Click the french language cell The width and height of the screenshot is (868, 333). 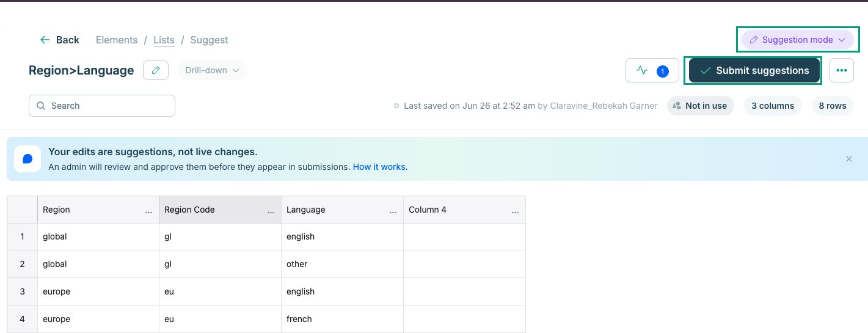pos(343,319)
